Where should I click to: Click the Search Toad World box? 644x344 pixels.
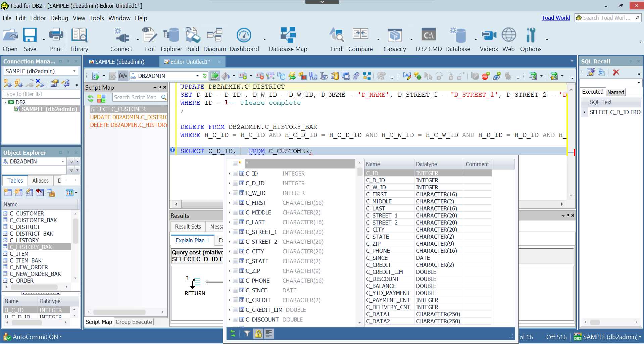pos(607,18)
